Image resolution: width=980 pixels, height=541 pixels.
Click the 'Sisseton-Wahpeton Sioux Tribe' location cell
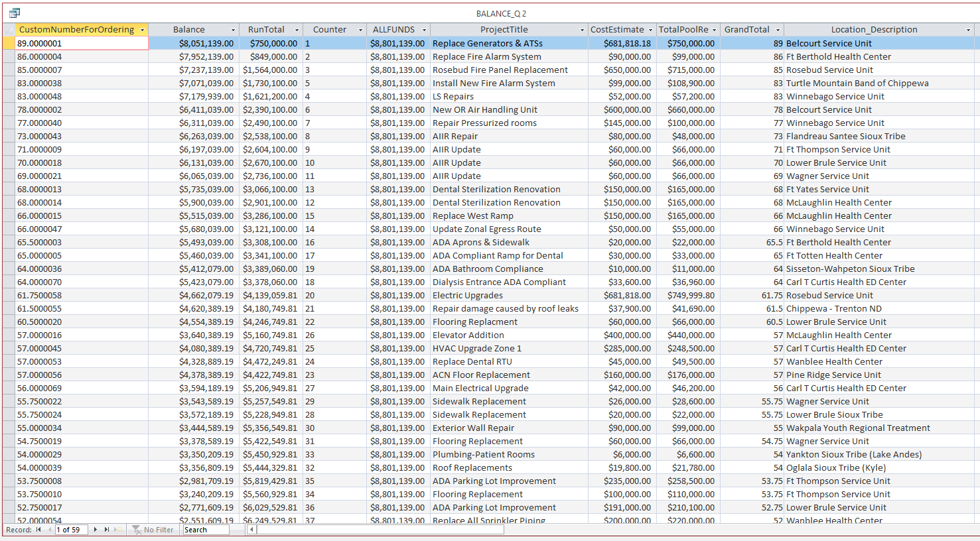click(879, 269)
